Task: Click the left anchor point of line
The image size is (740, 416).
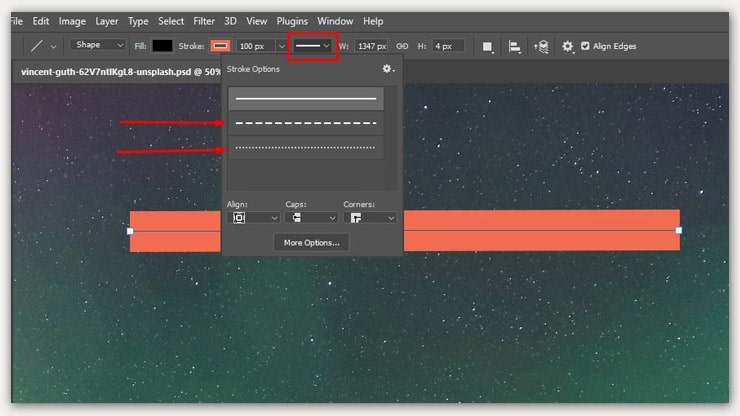Action: coord(130,231)
